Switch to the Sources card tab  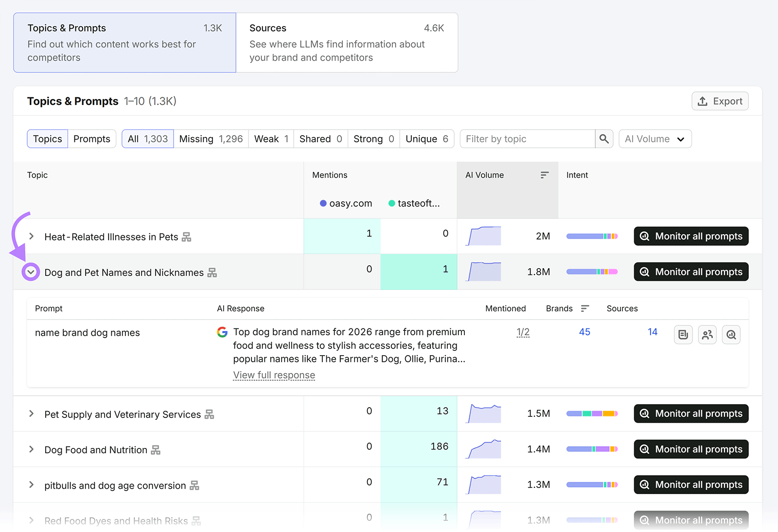click(347, 43)
